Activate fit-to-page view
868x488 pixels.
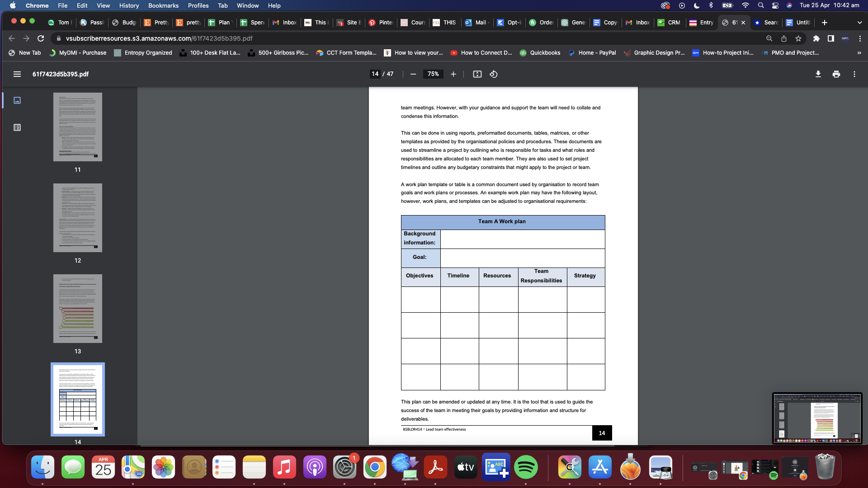click(x=477, y=74)
